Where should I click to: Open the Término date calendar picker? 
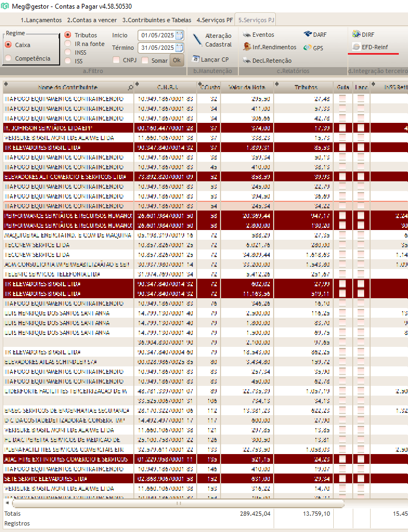[179, 48]
